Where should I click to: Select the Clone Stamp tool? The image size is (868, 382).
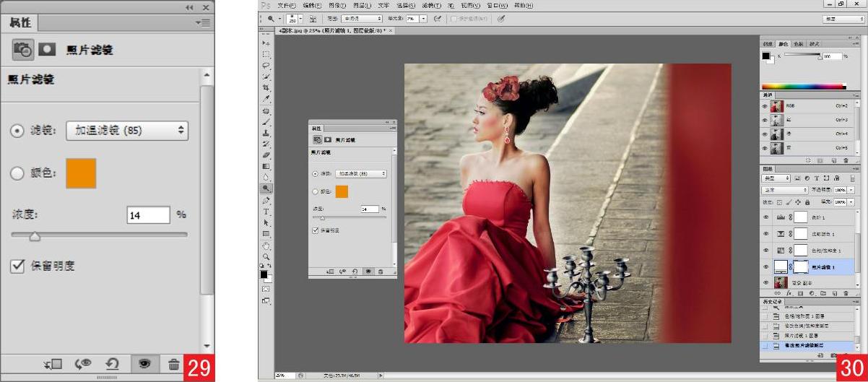click(266, 134)
